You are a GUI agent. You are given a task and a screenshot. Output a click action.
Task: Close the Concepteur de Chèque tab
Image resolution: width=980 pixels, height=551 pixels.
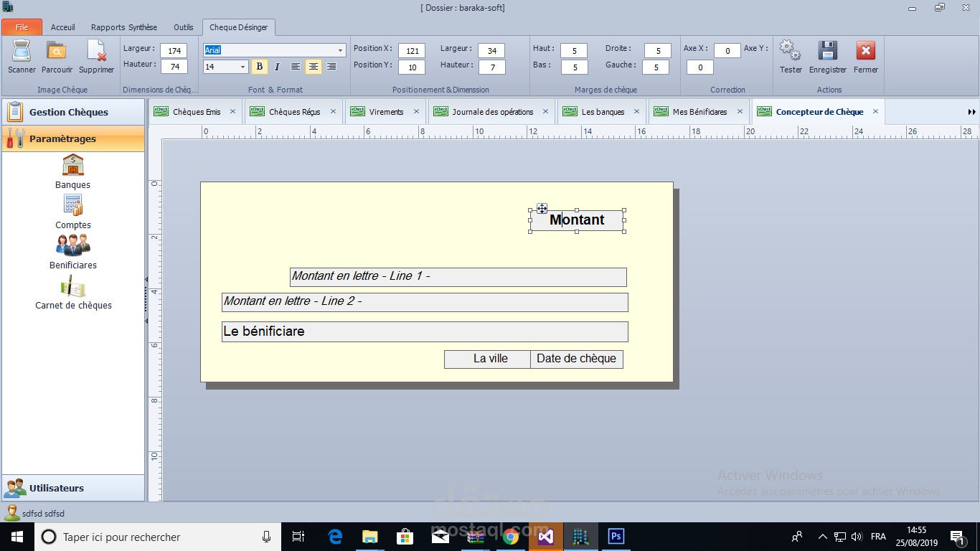[875, 112]
